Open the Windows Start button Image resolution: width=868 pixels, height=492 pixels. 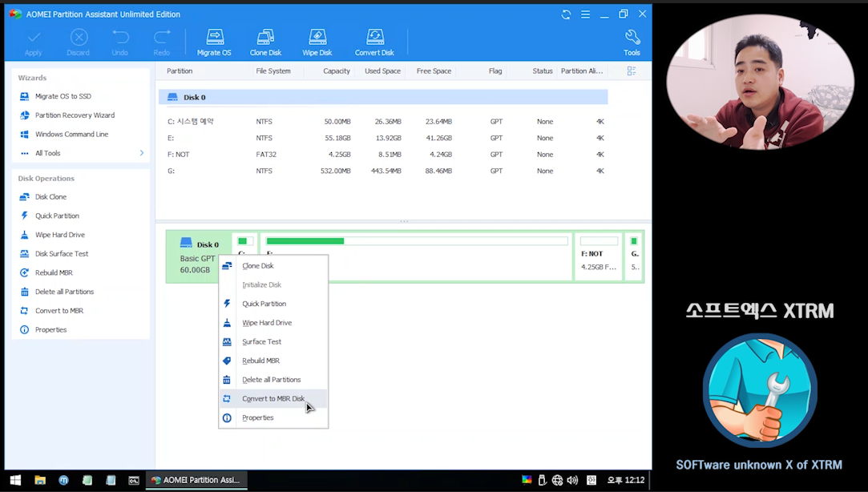tap(15, 480)
